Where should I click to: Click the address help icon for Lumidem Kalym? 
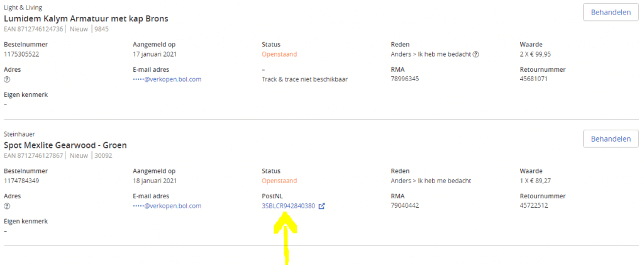(7, 79)
